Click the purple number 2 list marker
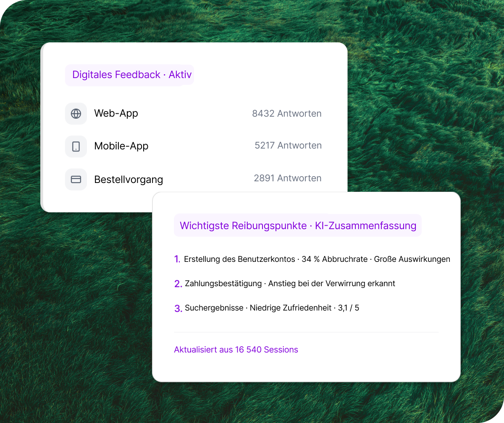504x423 pixels. (x=178, y=284)
